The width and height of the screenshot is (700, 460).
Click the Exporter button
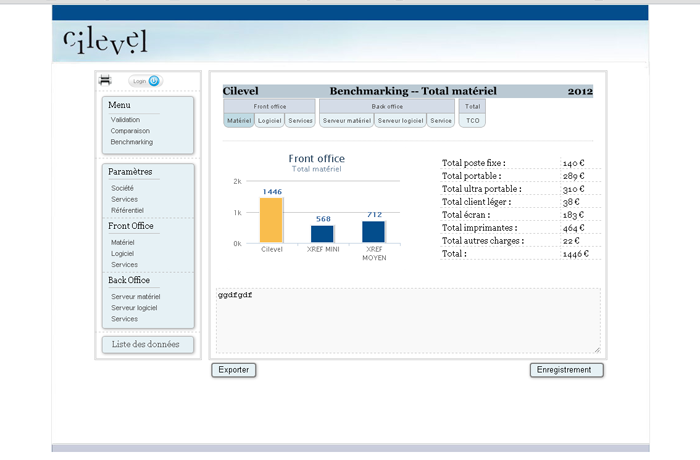234,370
